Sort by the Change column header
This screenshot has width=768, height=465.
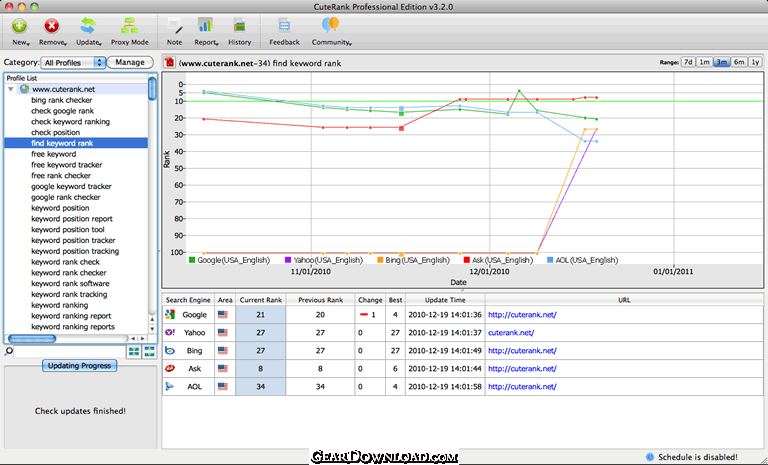[370, 300]
